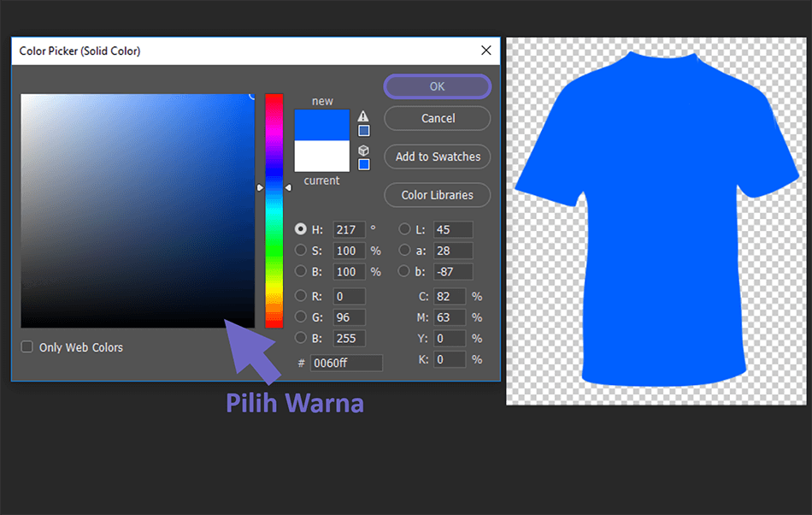Click the H field showing 217
The height and width of the screenshot is (515, 812).
(x=349, y=229)
